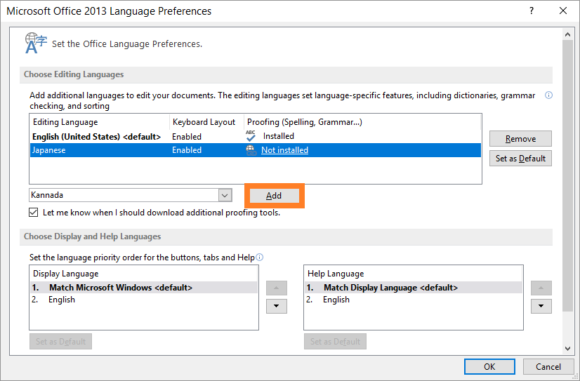
Task: Click scrollbar up arrow of dialog
Action: tap(567, 35)
